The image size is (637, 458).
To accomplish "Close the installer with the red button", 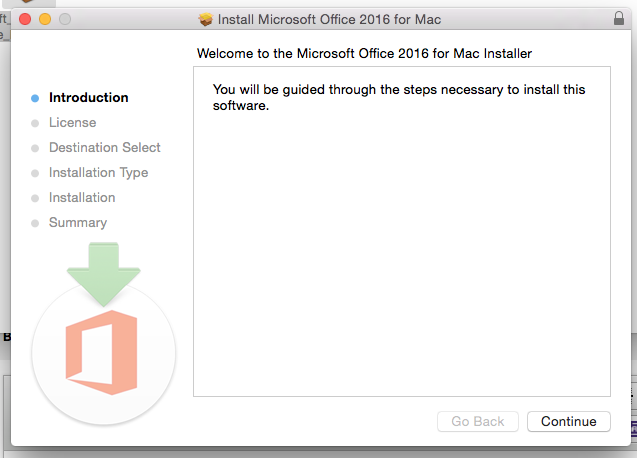I will pos(26,19).
